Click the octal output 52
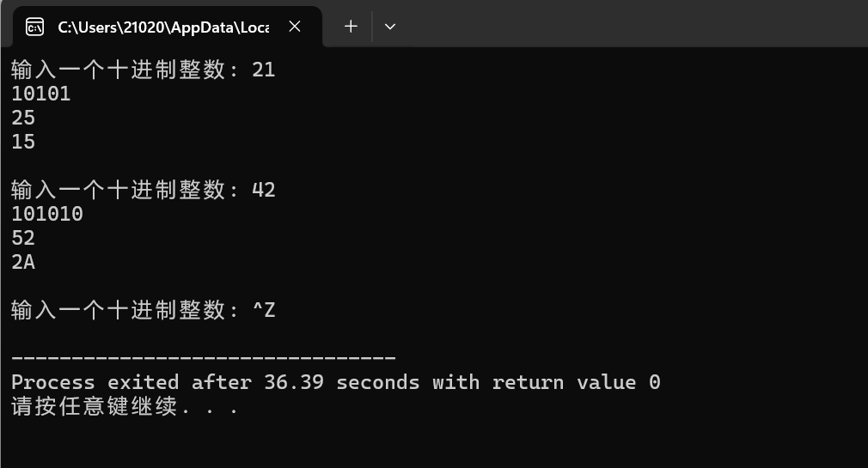Viewport: 868px width, 468px height. 23,238
